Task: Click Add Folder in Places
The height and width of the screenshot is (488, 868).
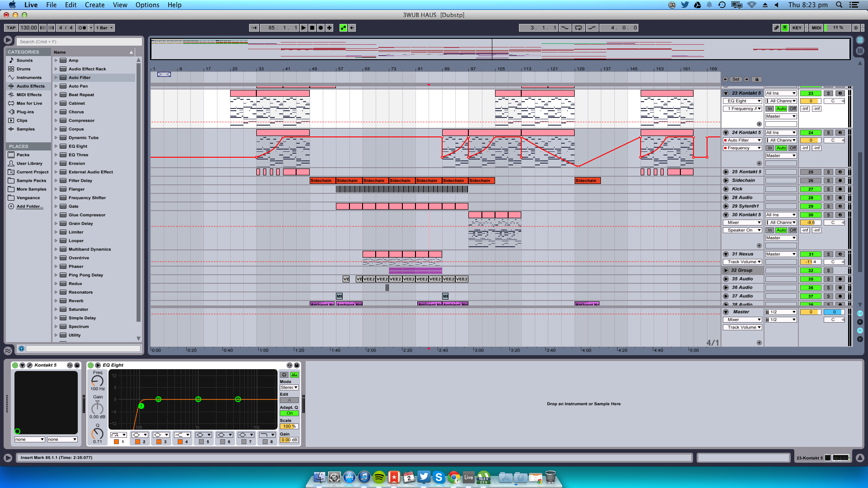Action: (x=30, y=206)
